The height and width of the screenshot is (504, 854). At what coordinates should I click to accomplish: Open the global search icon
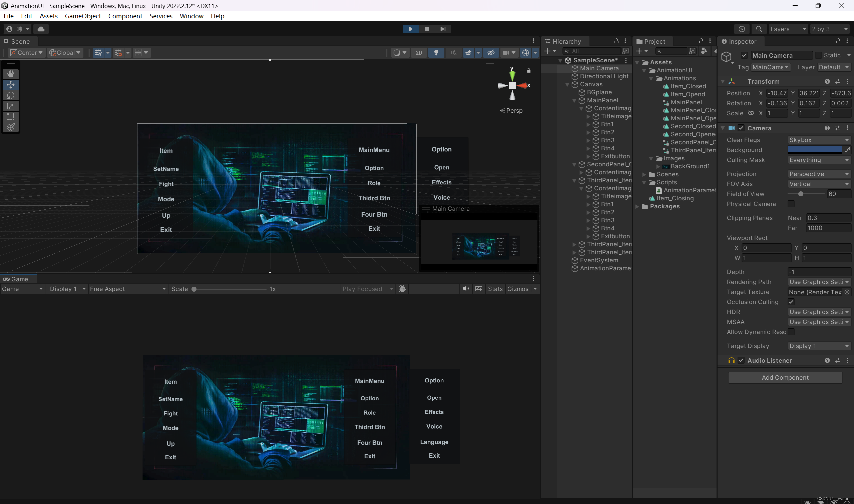759,29
